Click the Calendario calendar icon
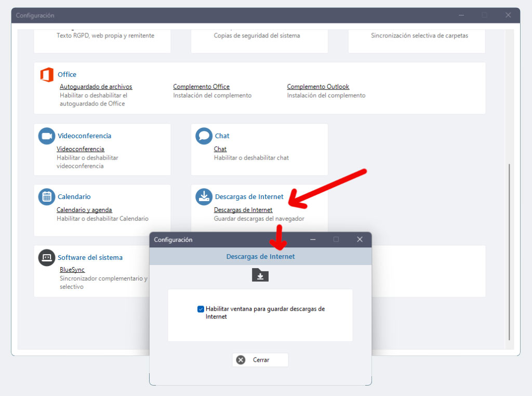Image resolution: width=532 pixels, height=396 pixels. [47, 197]
